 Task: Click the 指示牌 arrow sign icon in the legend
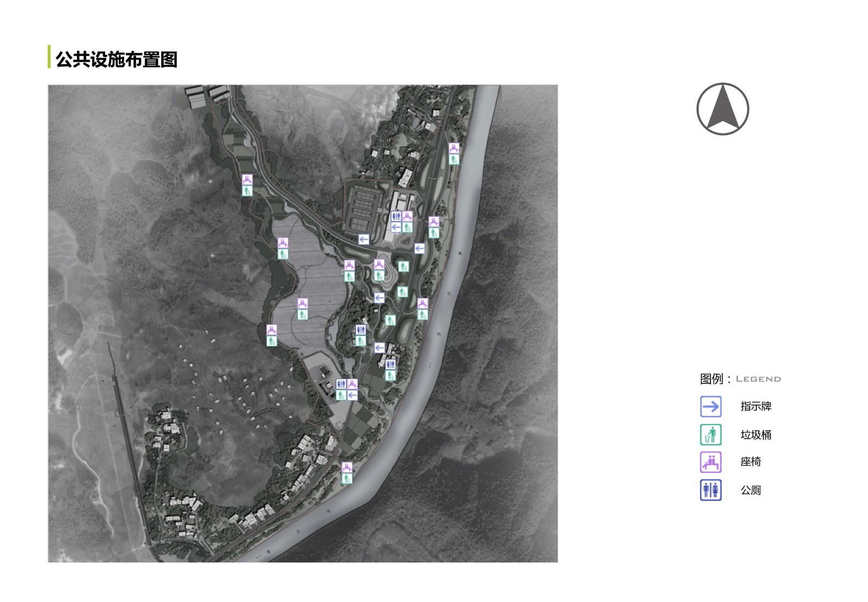(x=711, y=406)
